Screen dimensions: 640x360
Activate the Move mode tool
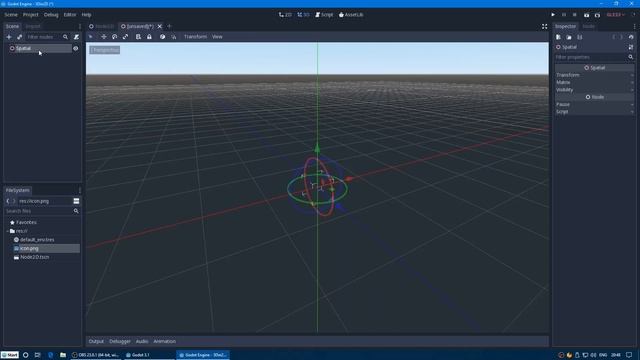(x=104, y=37)
